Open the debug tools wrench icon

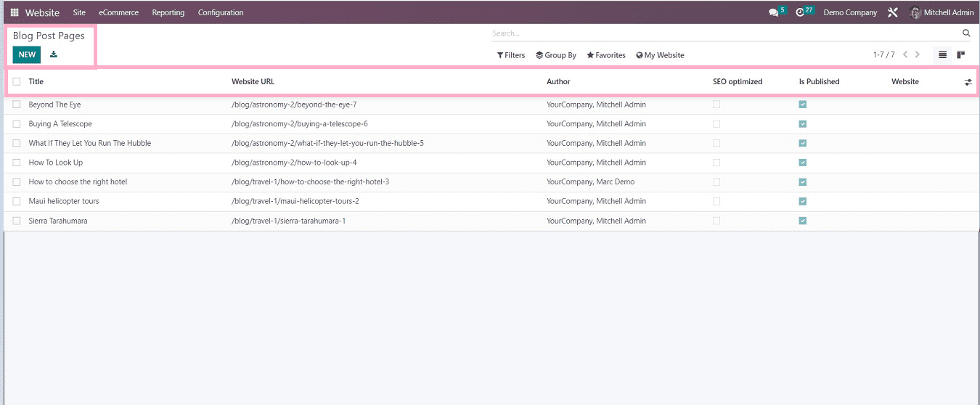point(893,12)
